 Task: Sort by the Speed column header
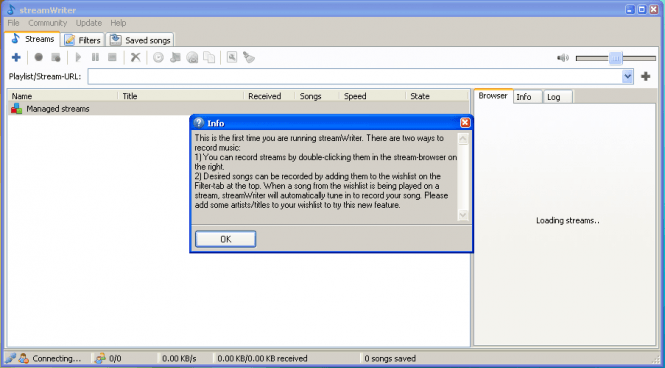click(x=372, y=96)
